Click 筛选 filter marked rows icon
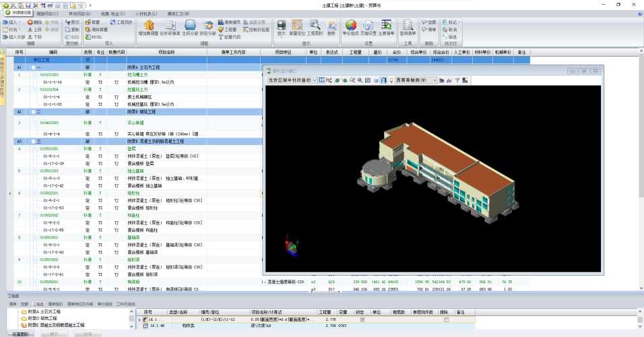 tap(449, 37)
